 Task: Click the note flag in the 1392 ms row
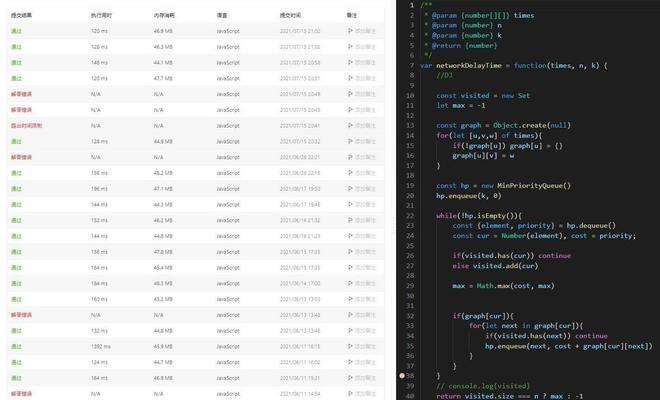click(350, 347)
